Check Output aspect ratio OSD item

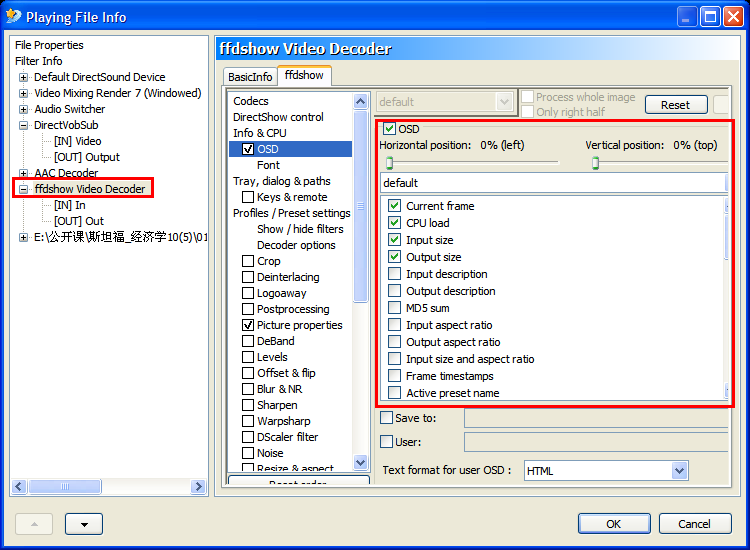pyautogui.click(x=394, y=342)
